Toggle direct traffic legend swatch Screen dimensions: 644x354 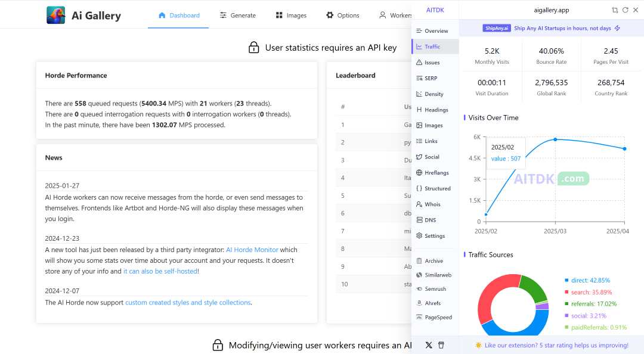point(567,280)
